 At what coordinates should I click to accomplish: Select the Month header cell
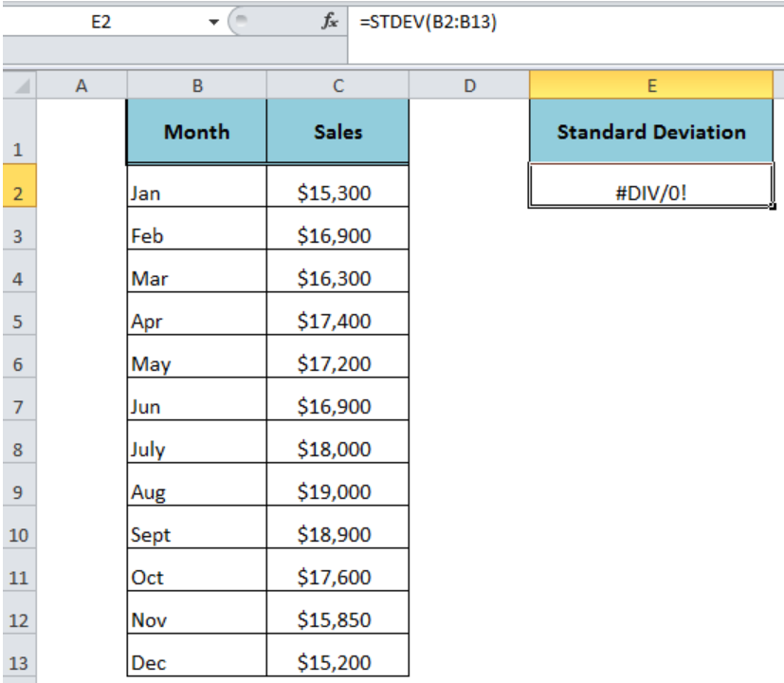coord(197,131)
